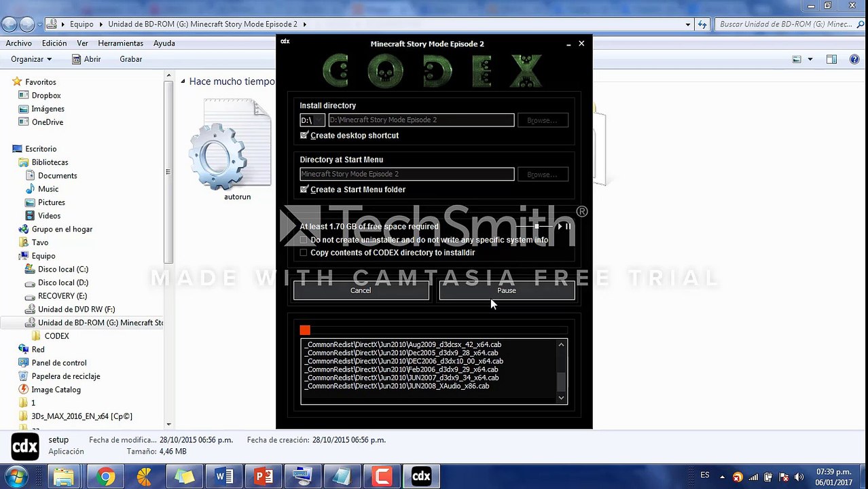Open the Windows Start menu

click(16, 476)
